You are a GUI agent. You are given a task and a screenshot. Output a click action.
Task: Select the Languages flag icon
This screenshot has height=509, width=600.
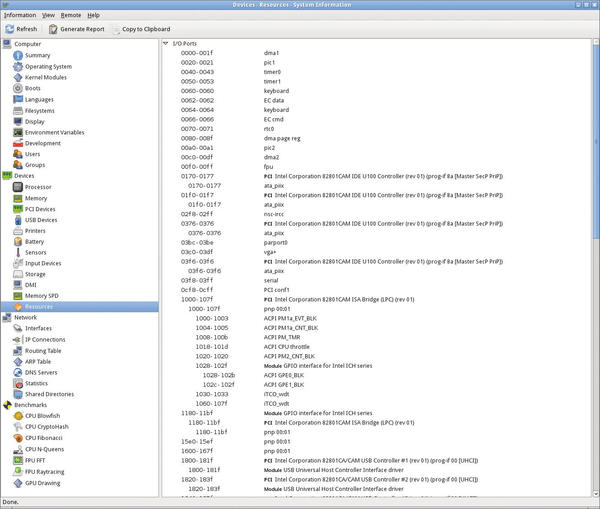(x=18, y=100)
